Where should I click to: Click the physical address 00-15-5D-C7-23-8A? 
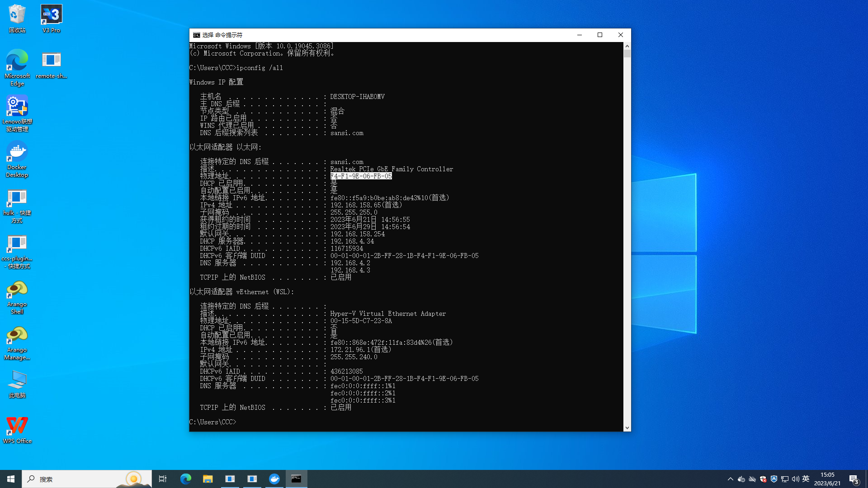pyautogui.click(x=361, y=321)
